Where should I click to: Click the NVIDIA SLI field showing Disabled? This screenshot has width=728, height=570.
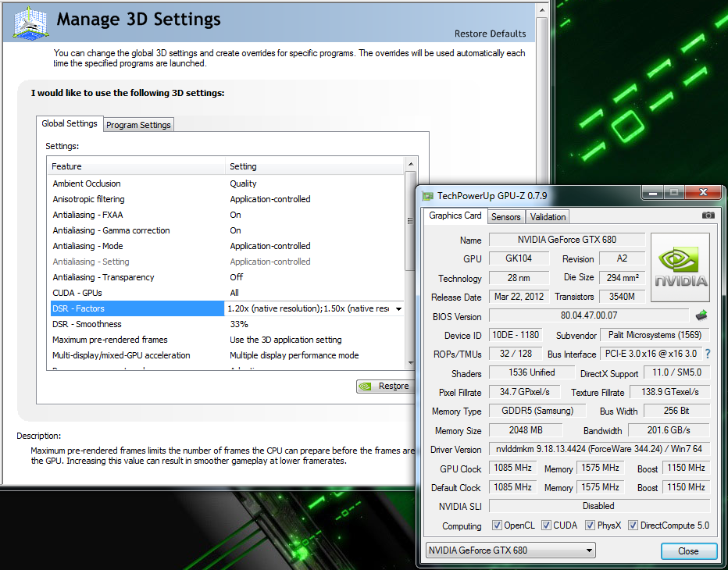[x=599, y=506]
